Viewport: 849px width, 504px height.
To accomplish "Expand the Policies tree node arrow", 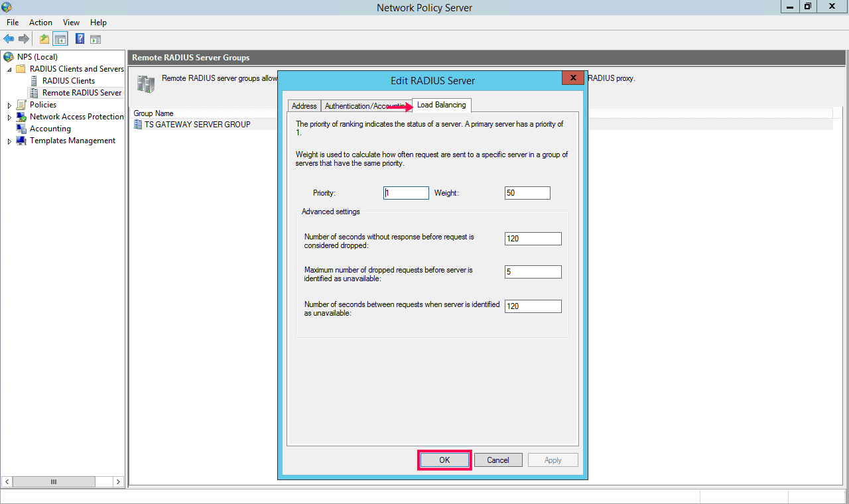I will [x=9, y=105].
